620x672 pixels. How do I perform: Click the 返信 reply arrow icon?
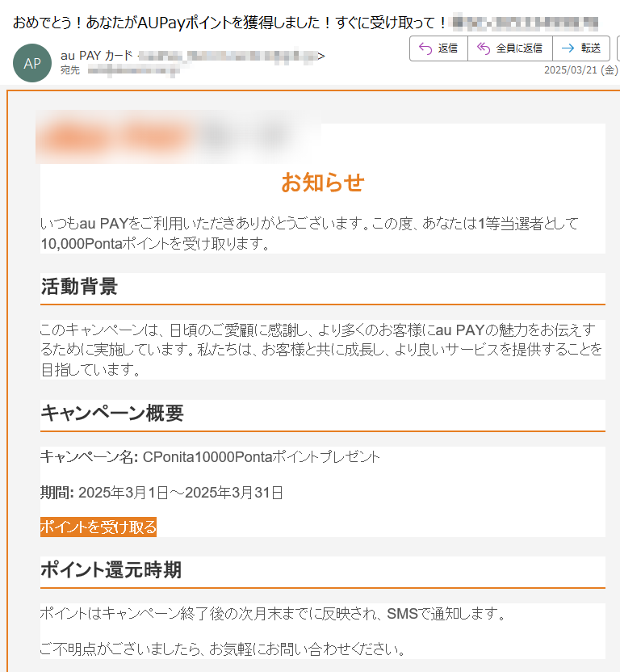(x=425, y=48)
